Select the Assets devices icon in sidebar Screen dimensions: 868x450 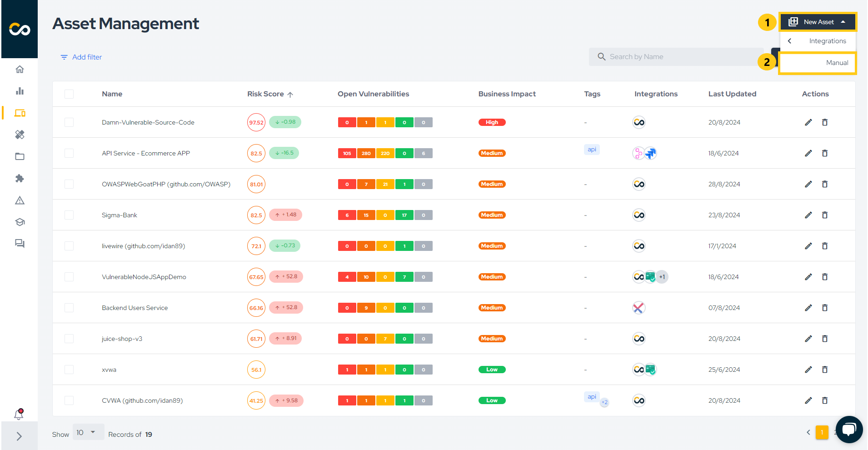(x=20, y=113)
